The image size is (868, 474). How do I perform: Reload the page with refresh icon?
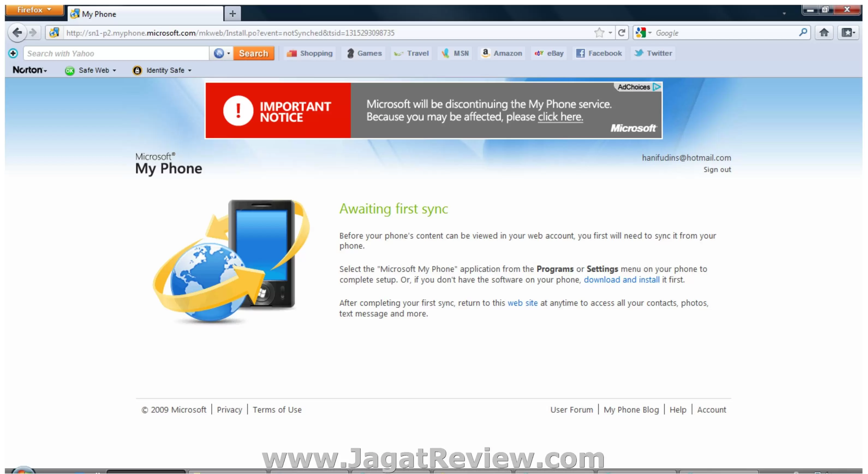click(622, 33)
